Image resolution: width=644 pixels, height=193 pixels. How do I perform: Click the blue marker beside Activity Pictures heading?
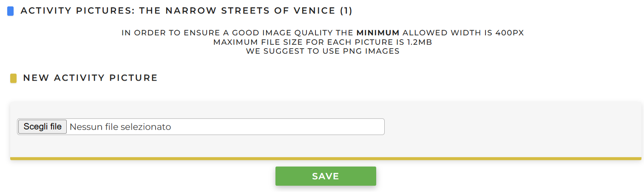(11, 11)
